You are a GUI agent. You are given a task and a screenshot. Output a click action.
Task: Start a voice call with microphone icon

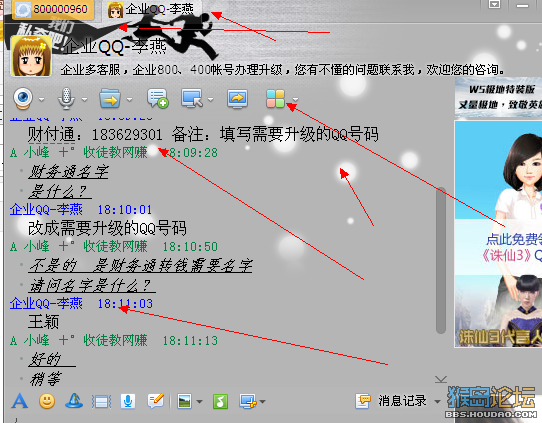[66, 98]
